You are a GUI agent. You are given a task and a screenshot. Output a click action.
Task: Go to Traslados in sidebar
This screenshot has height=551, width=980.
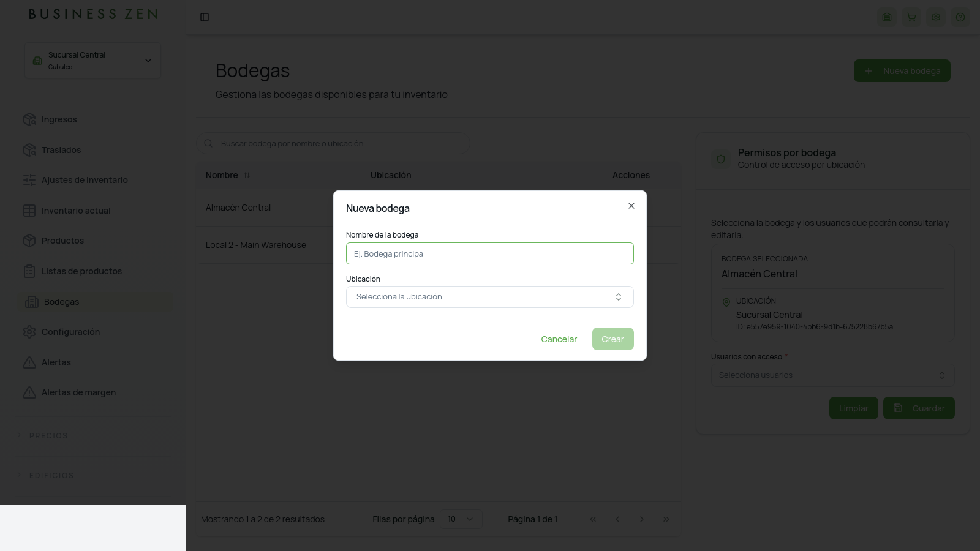[61, 150]
